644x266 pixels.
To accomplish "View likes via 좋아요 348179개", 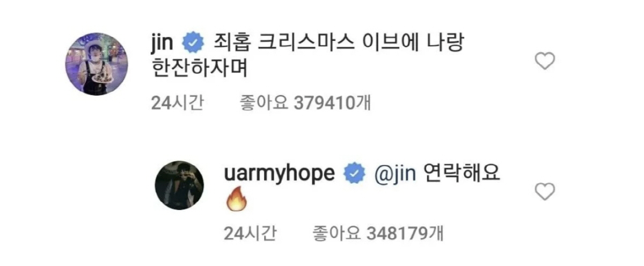I will [377, 234].
